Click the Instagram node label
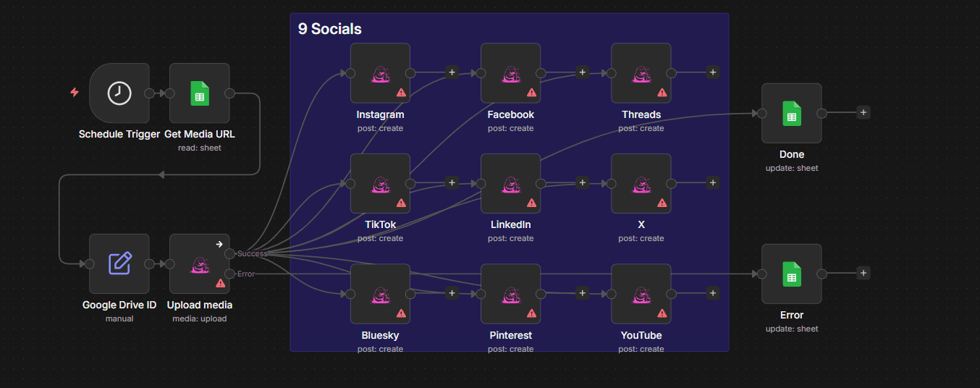The height and width of the screenshot is (388, 980). point(381,114)
